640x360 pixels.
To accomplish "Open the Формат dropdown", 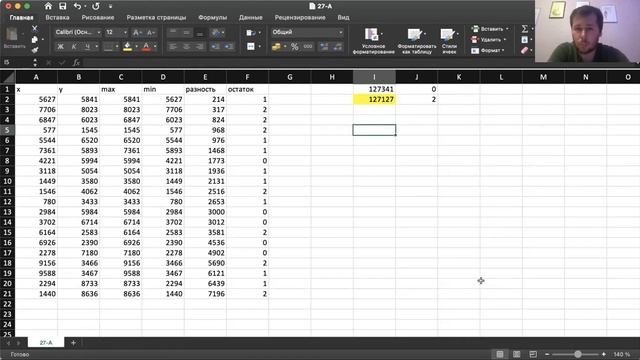I will tap(488, 50).
